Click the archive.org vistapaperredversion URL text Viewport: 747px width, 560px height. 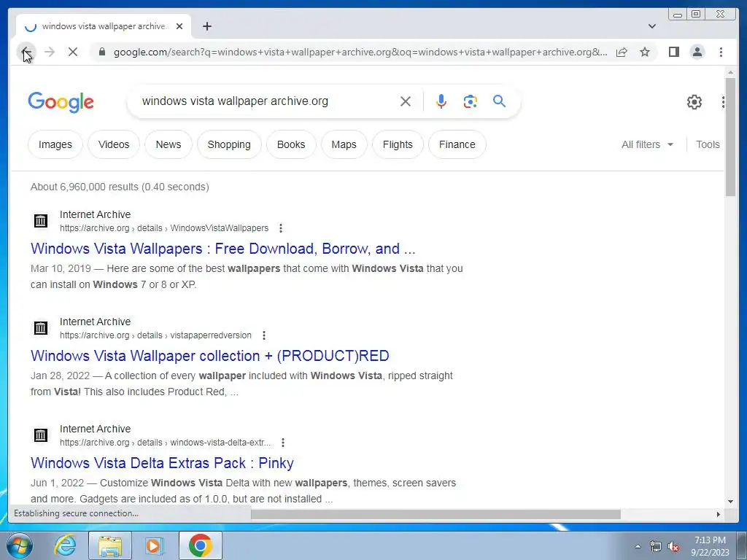pos(155,335)
